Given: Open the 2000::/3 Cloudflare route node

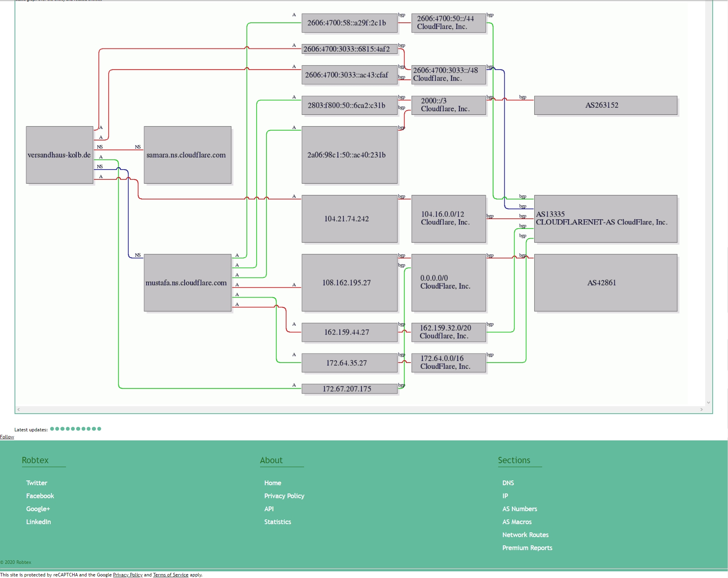Looking at the screenshot, I should tap(449, 105).
